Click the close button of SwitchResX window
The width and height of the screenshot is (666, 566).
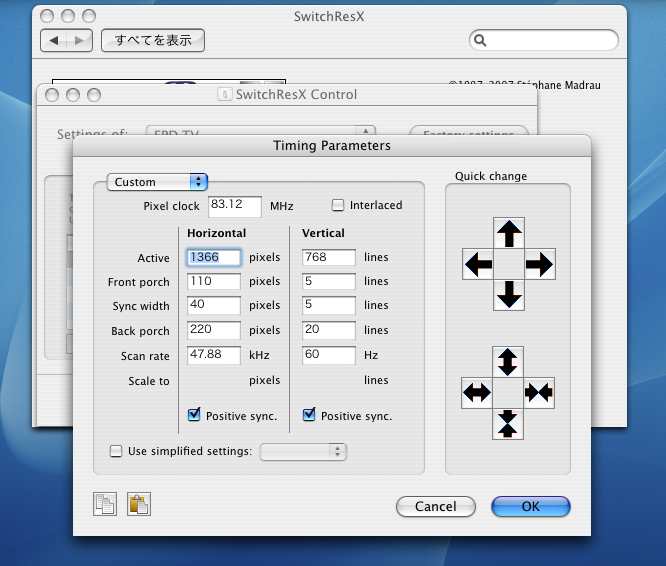tap(47, 16)
